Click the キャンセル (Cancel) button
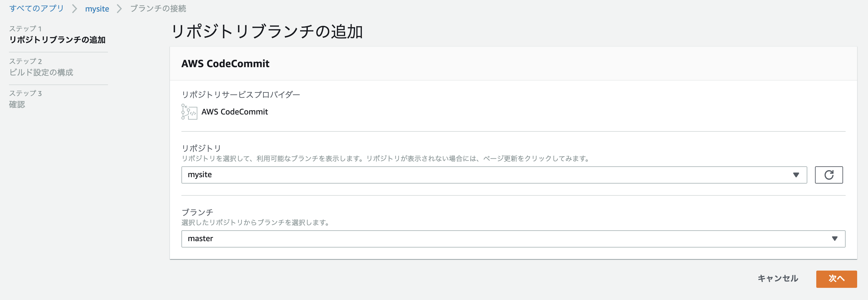 pos(778,279)
